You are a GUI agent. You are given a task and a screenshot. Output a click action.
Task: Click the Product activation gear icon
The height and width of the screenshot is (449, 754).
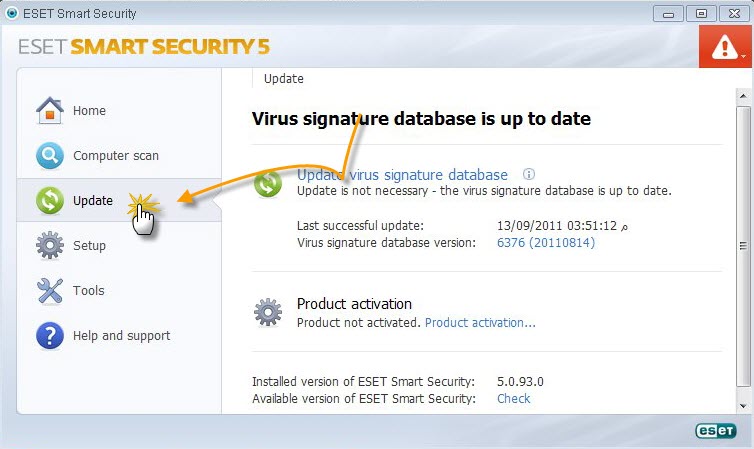(x=268, y=312)
